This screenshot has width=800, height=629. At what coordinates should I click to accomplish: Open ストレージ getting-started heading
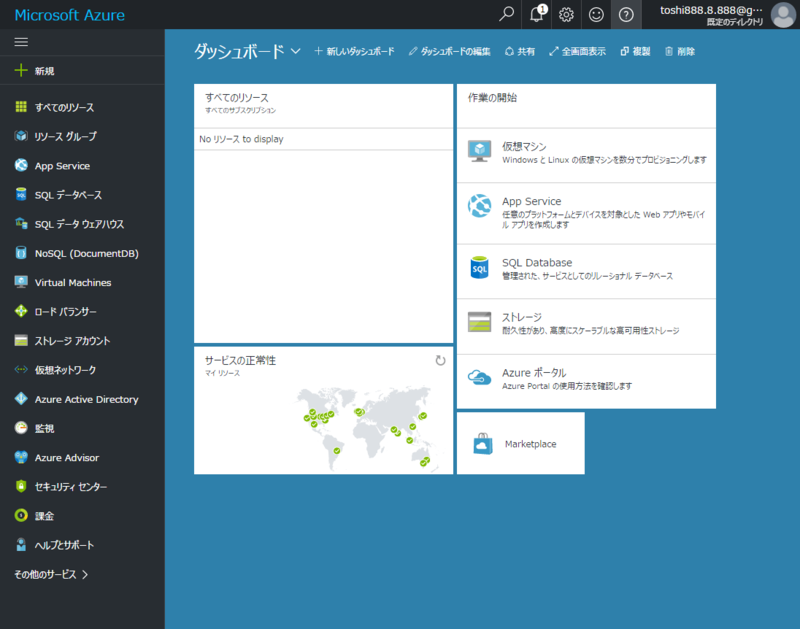click(x=521, y=317)
